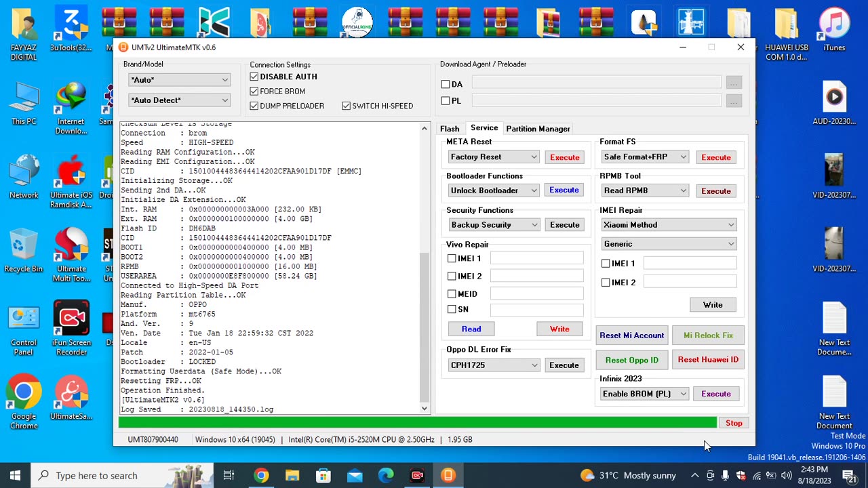Open the FAYYAZ DIGITAL desktop icon
The image size is (868, 488).
click(24, 33)
